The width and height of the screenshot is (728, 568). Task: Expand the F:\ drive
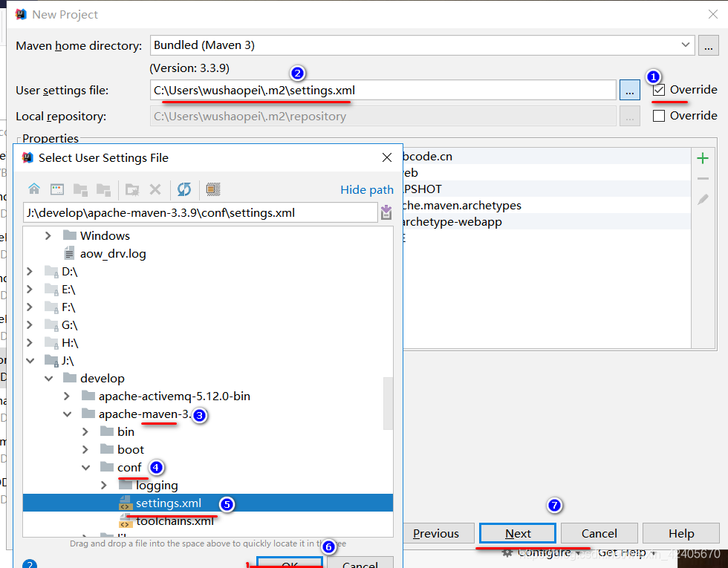click(30, 307)
